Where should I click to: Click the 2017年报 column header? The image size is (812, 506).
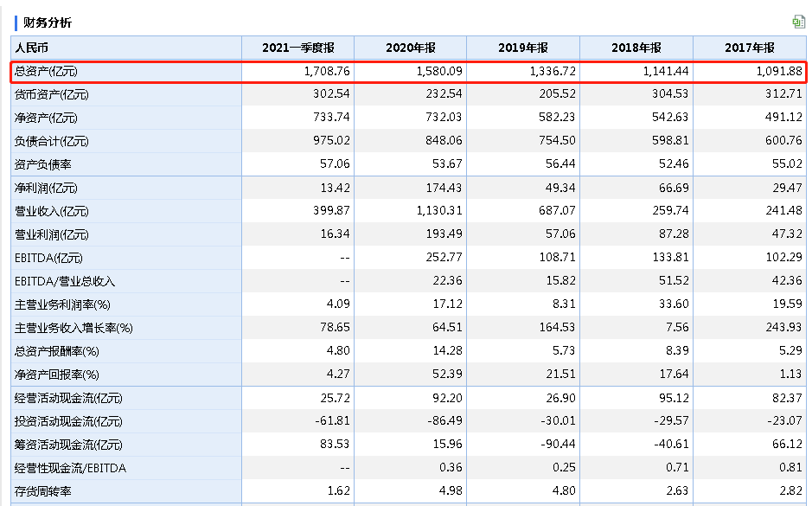(x=749, y=48)
